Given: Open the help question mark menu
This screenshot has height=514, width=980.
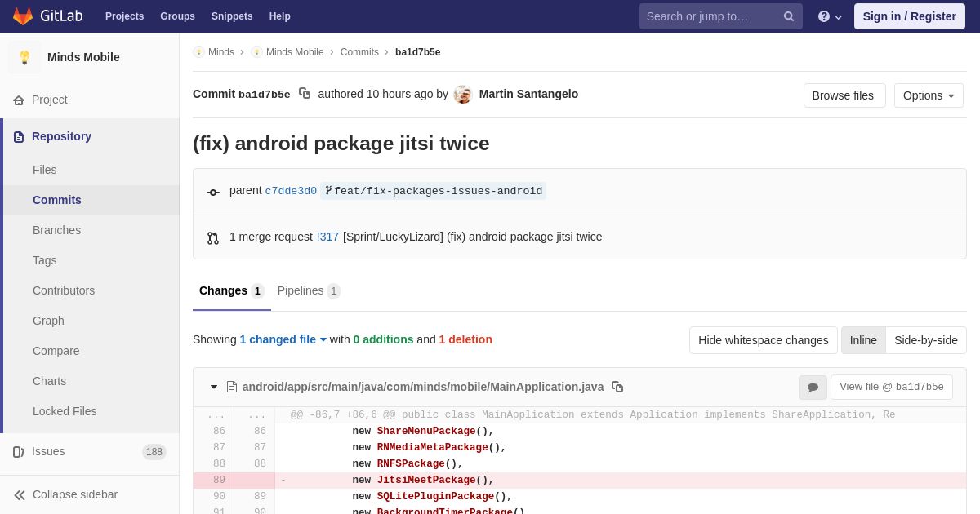Looking at the screenshot, I should (x=829, y=16).
